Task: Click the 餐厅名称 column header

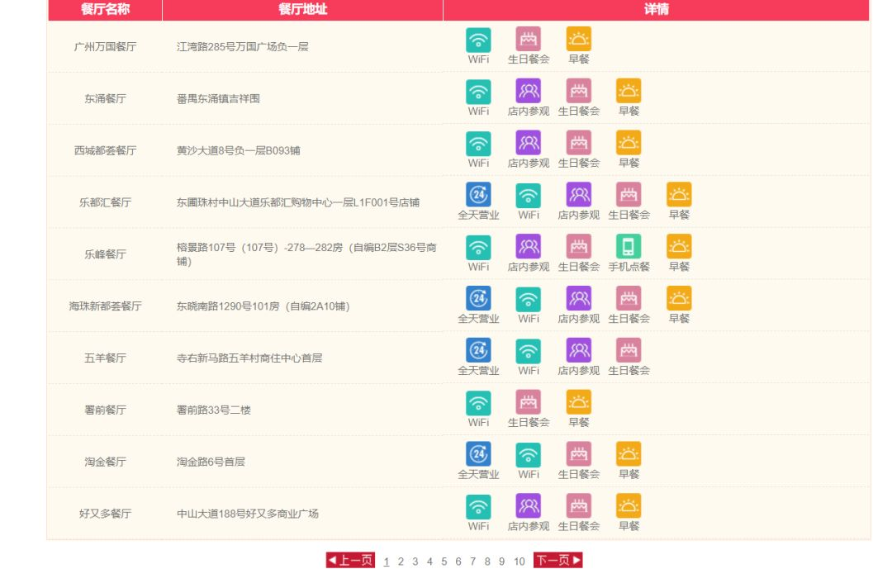Action: point(105,9)
